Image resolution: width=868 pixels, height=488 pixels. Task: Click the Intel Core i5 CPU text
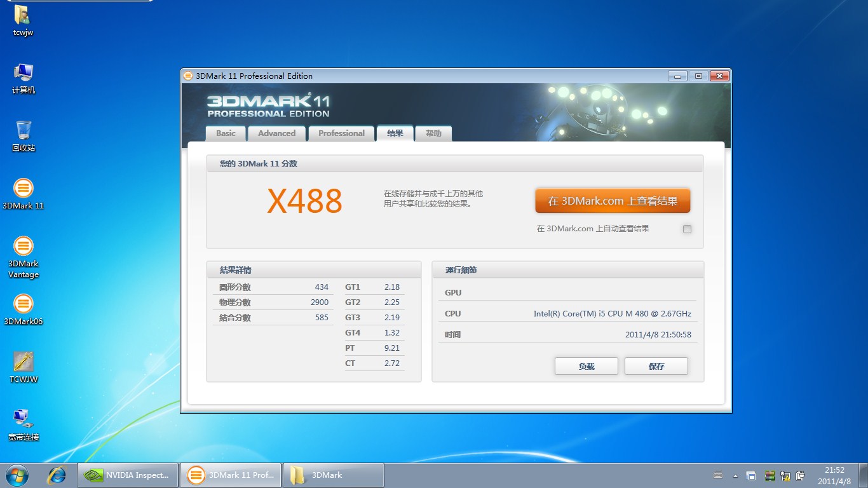(x=612, y=314)
